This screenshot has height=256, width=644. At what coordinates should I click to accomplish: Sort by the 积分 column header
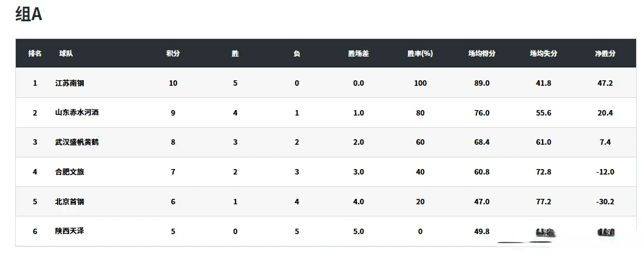click(173, 54)
